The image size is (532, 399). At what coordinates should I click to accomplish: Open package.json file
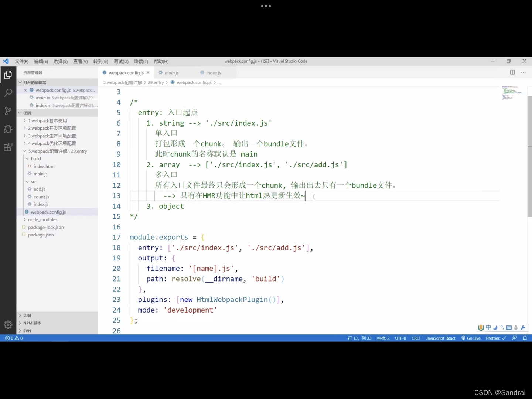click(x=57, y=235)
